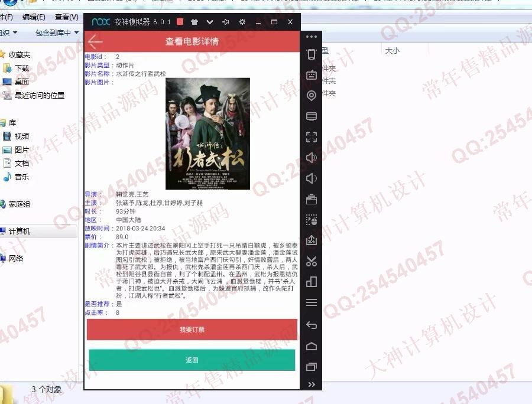Open 包含到库中 dropdown in Explorer toolbar
This screenshot has height=404, width=532.
coord(57,32)
